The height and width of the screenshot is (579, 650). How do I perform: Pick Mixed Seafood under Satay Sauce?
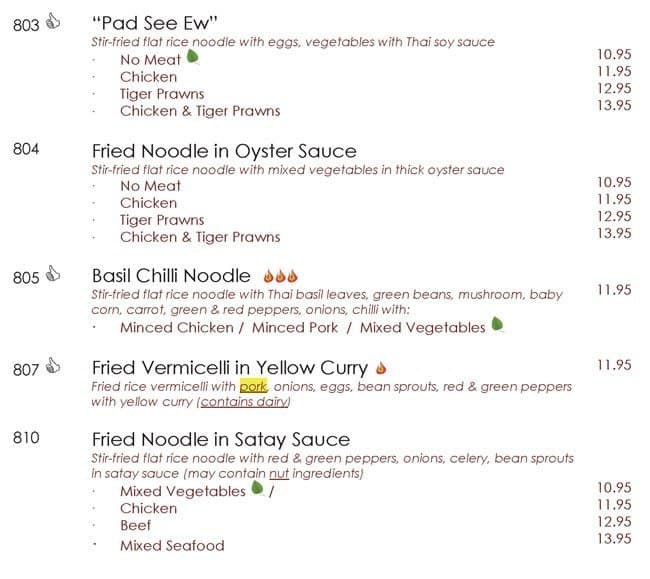tap(172, 545)
